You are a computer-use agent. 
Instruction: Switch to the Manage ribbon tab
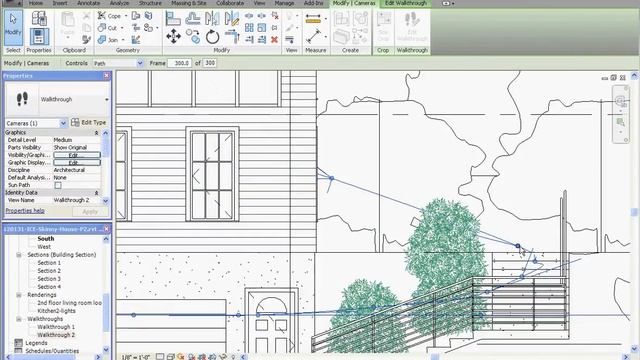coord(284,3)
